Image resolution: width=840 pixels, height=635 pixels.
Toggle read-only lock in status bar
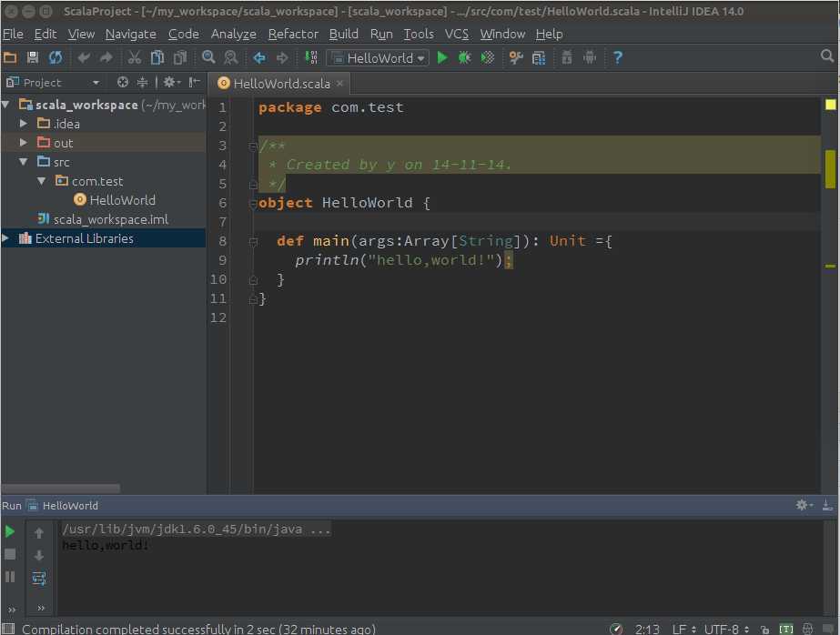(765, 630)
